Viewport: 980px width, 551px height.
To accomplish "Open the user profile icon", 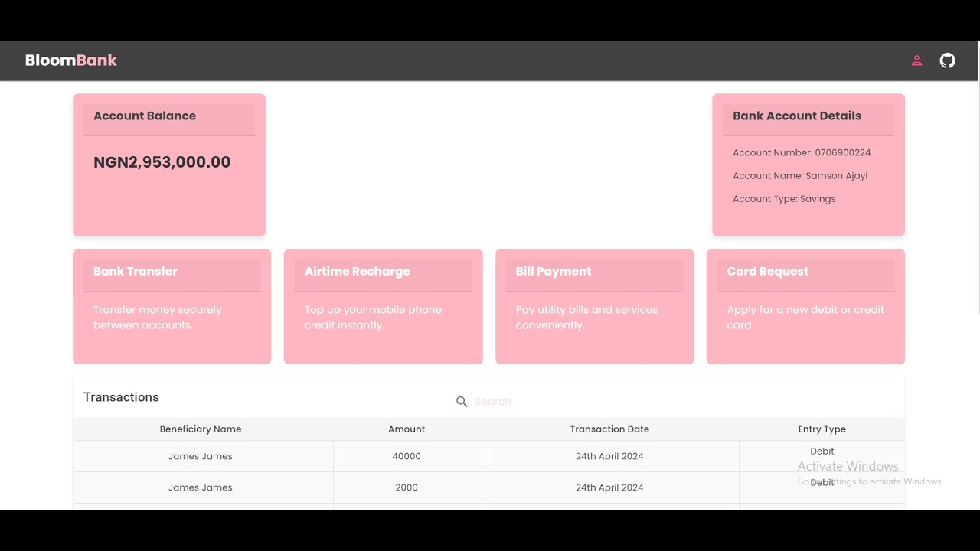I will tap(916, 60).
